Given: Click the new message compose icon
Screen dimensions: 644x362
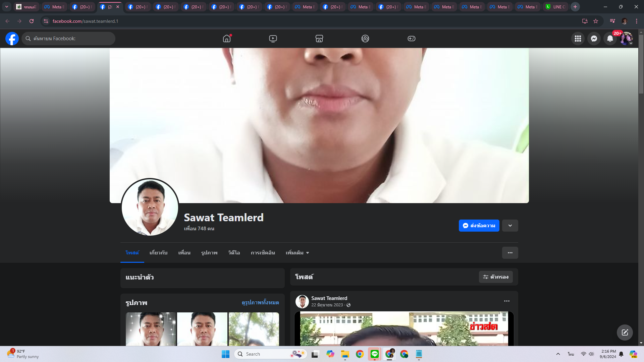Looking at the screenshot, I should [x=625, y=333].
